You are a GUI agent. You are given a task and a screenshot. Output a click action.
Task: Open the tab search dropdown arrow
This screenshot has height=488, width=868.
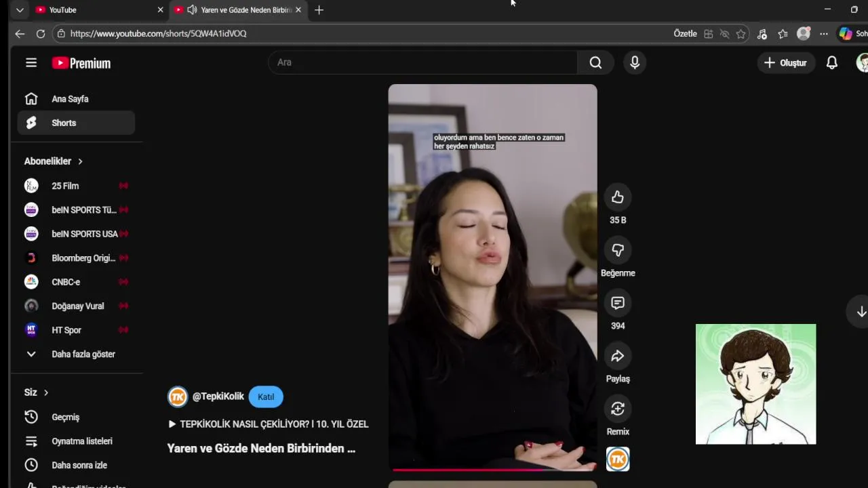(x=20, y=10)
